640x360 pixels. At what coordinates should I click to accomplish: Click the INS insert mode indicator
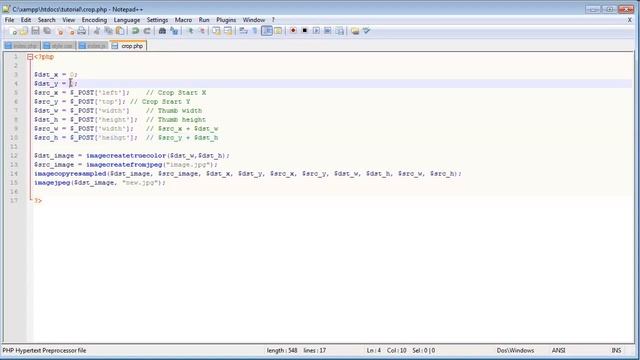616,351
